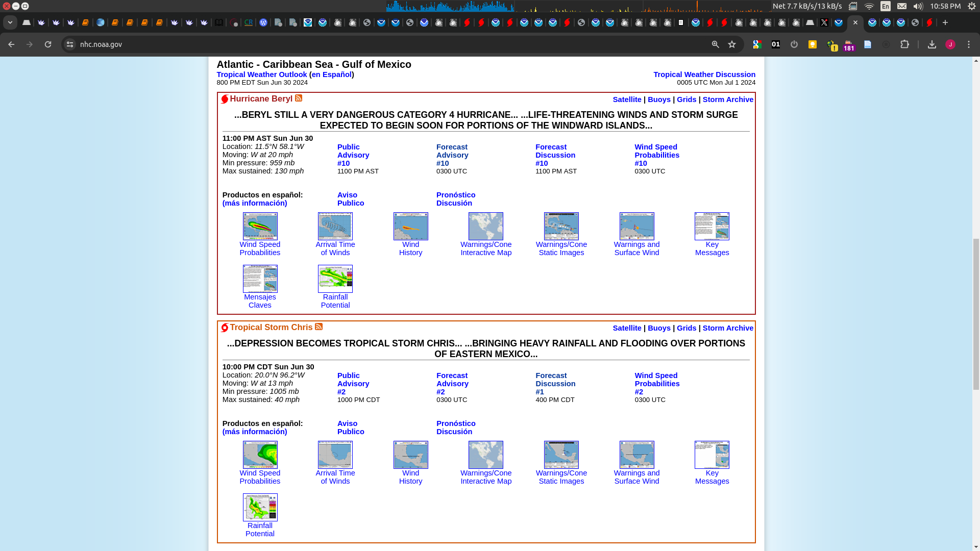The width and height of the screenshot is (980, 551).
Task: Open Chris Wind History thumbnail
Action: pyautogui.click(x=411, y=455)
